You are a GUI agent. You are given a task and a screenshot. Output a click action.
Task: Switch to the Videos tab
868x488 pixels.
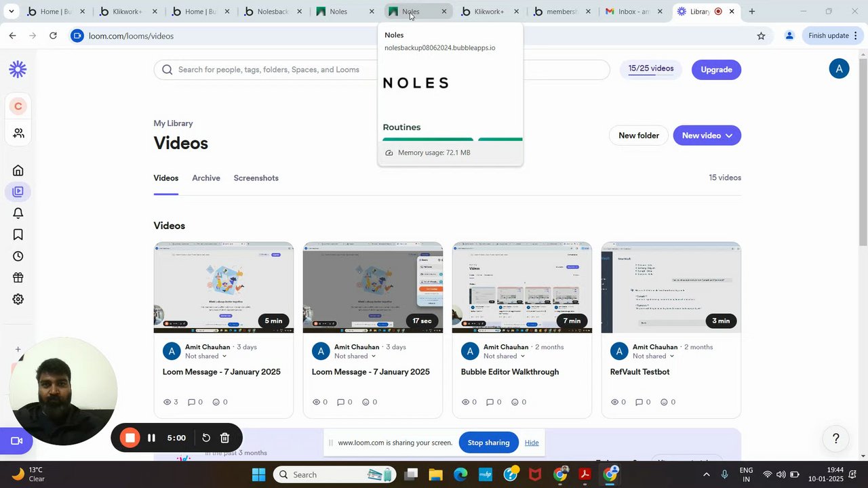coord(165,178)
